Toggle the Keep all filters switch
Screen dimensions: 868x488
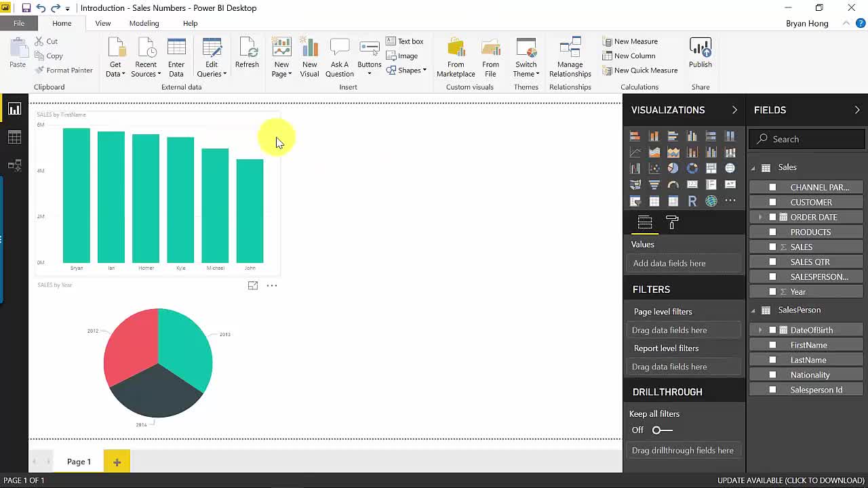pos(662,430)
